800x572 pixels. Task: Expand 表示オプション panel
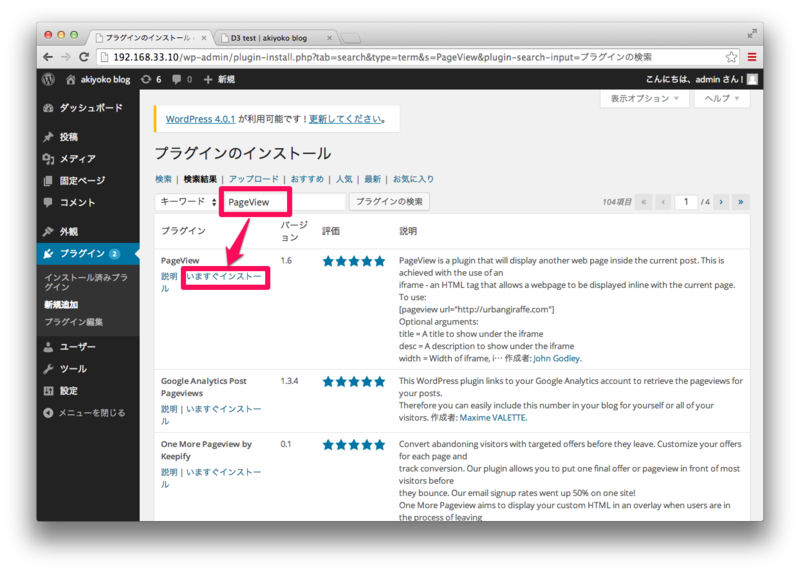(645, 98)
